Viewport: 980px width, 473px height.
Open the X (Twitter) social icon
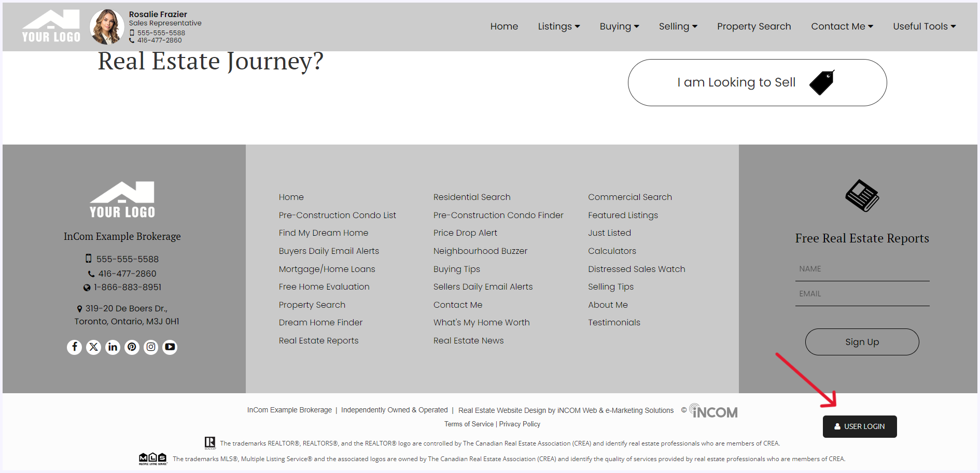pos(93,347)
